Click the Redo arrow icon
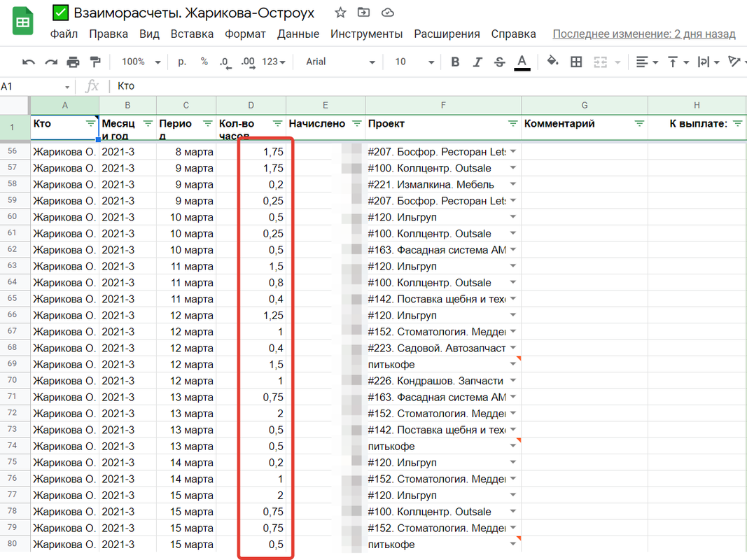 pyautogui.click(x=51, y=62)
